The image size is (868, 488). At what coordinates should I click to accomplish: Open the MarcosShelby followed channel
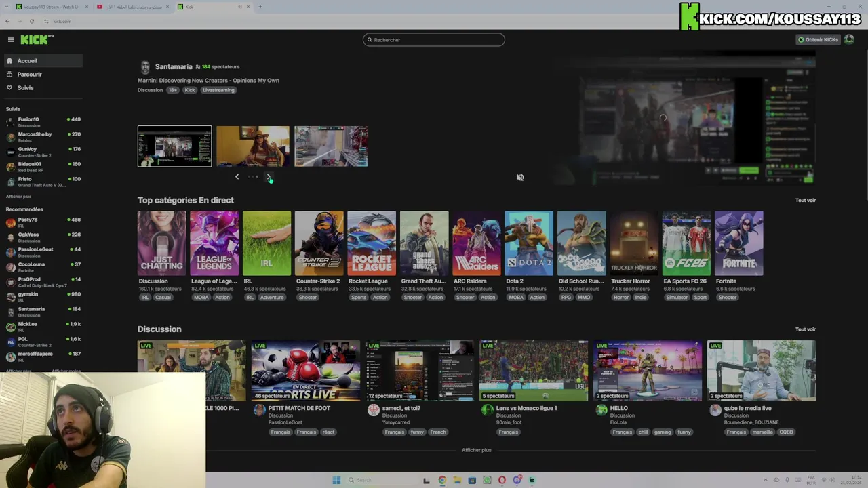(x=43, y=137)
